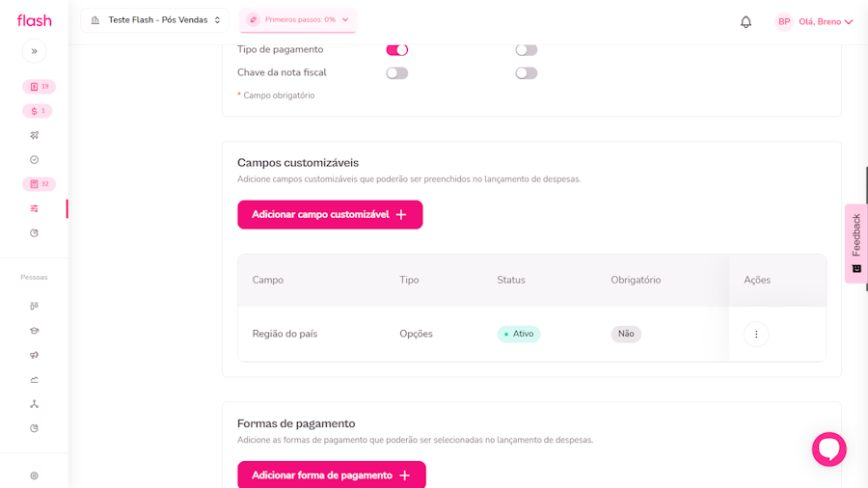Open the Olá, Breno user menu
Screen dimensions: 868x488
click(x=816, y=21)
